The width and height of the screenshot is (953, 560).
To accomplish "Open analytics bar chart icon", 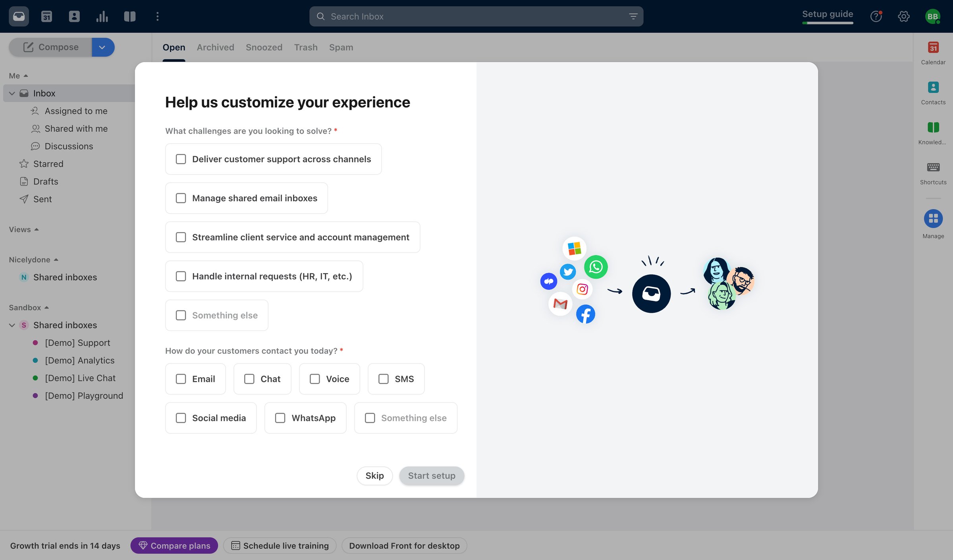I will (x=102, y=16).
